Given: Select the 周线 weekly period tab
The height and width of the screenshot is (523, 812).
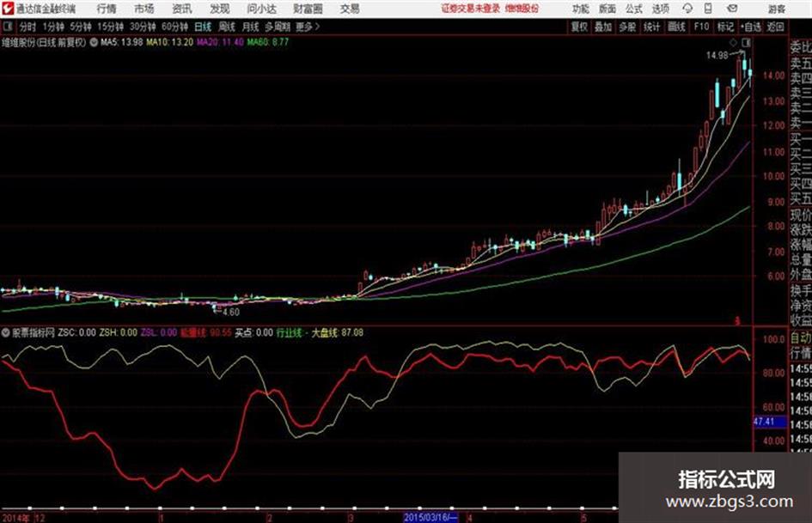Looking at the screenshot, I should tap(227, 27).
